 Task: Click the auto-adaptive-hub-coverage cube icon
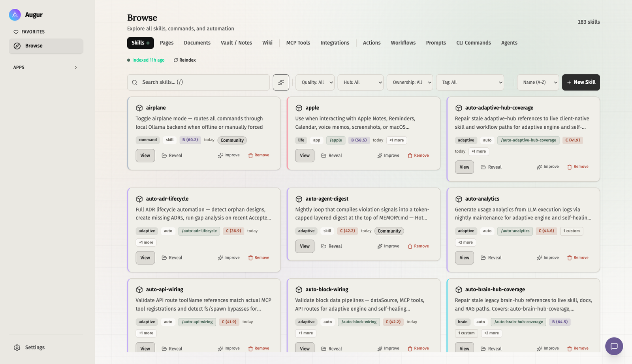pyautogui.click(x=459, y=108)
